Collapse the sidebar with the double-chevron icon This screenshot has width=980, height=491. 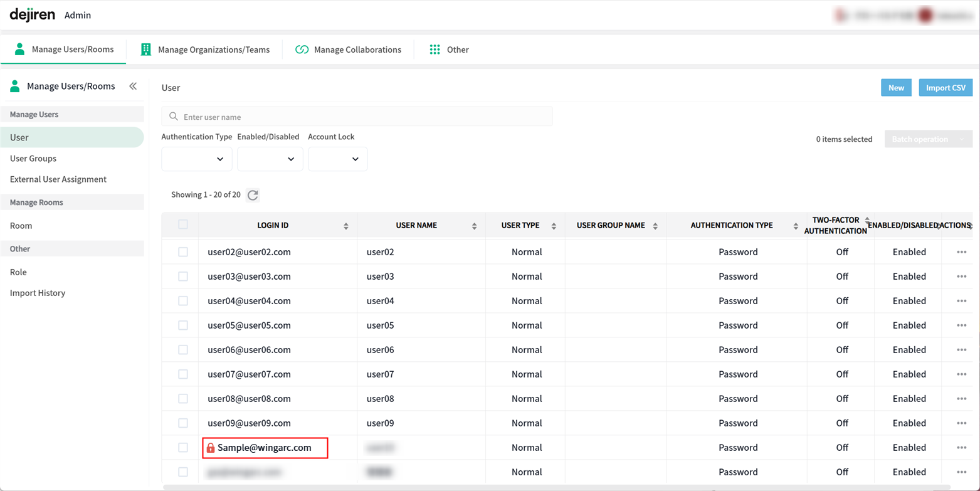coord(133,87)
